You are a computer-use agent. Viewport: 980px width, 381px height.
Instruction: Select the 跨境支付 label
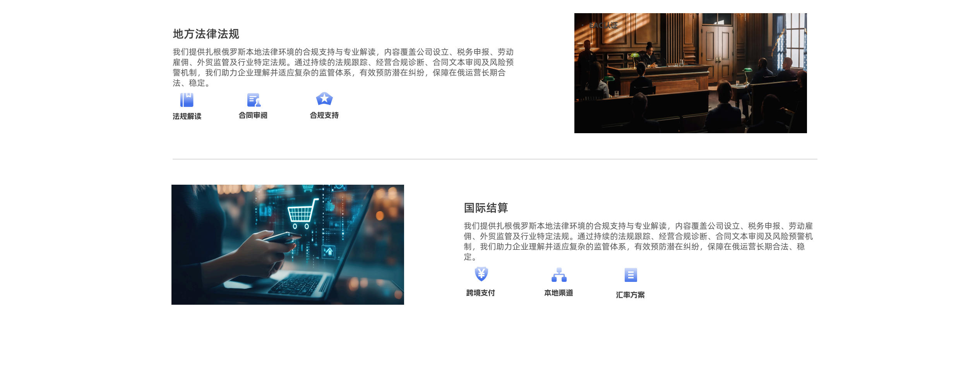click(481, 293)
